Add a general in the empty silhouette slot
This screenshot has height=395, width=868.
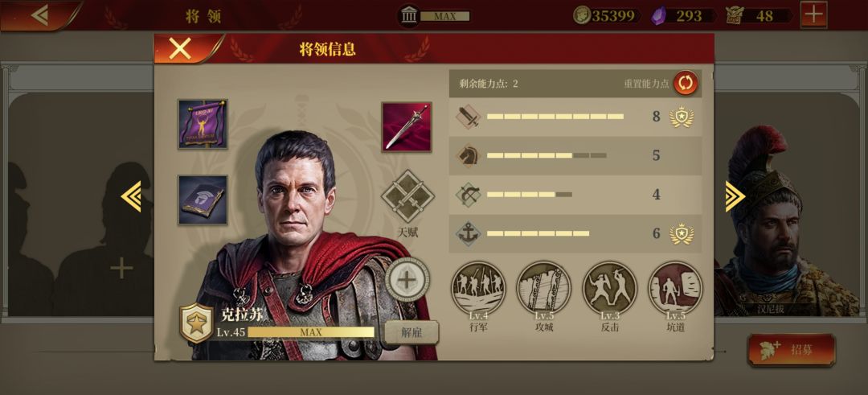click(x=121, y=269)
